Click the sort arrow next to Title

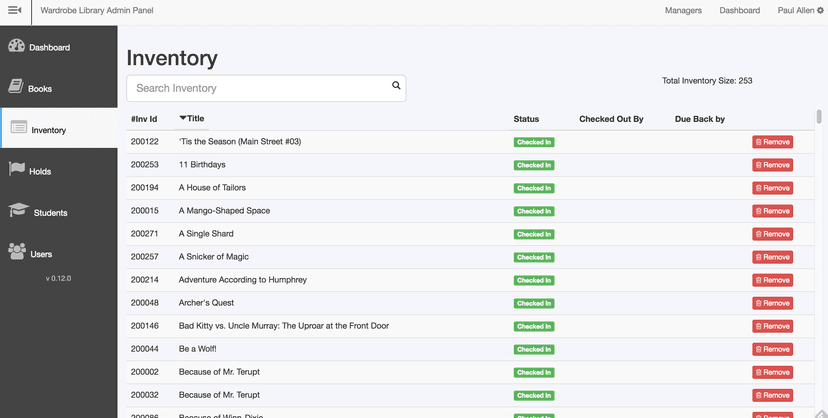click(x=183, y=118)
